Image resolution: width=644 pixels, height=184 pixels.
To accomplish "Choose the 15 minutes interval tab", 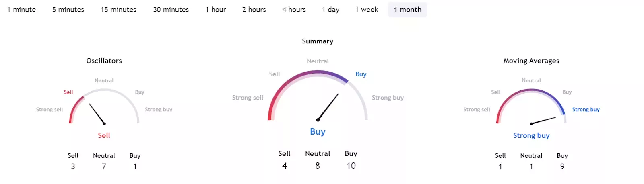I will pos(118,10).
